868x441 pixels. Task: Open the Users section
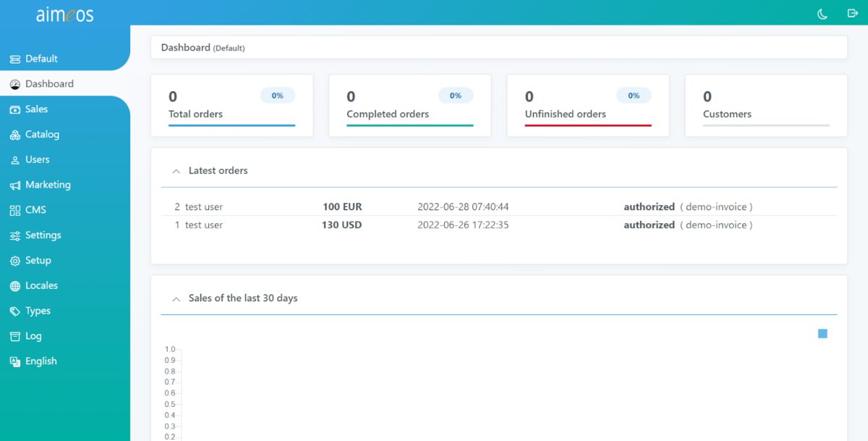(65, 159)
